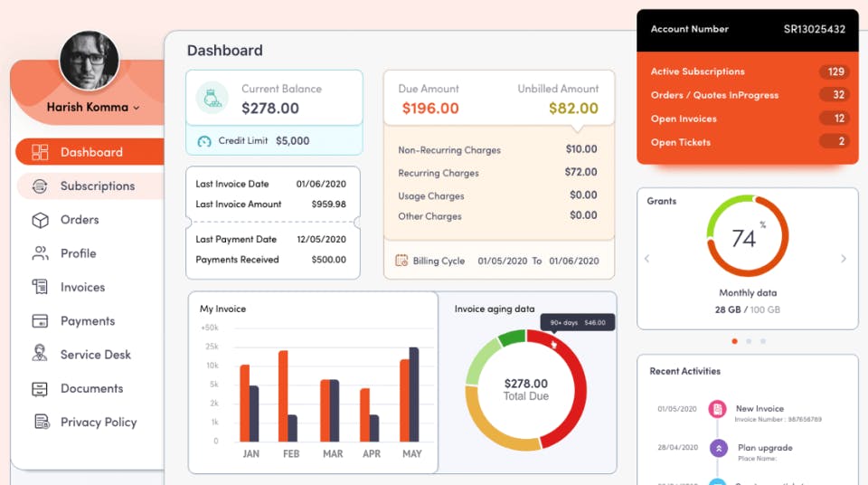
Task: Switch to the second Grants carousel dot
Action: click(x=749, y=341)
